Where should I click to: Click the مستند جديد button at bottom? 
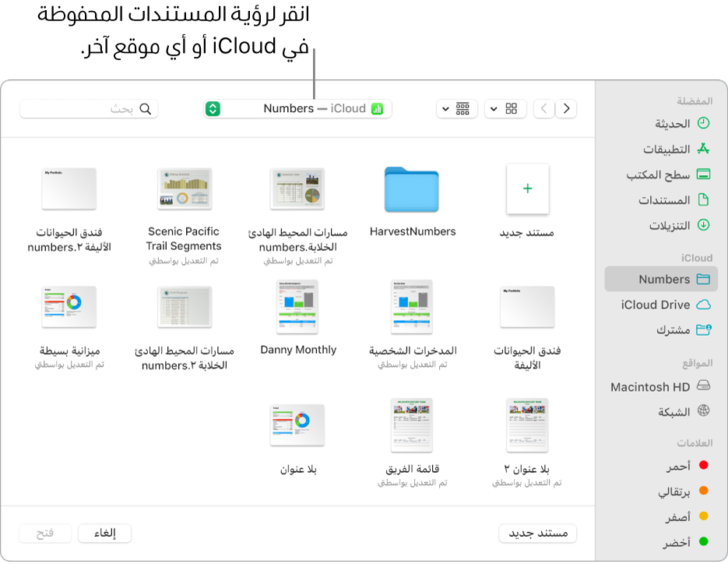click(538, 534)
